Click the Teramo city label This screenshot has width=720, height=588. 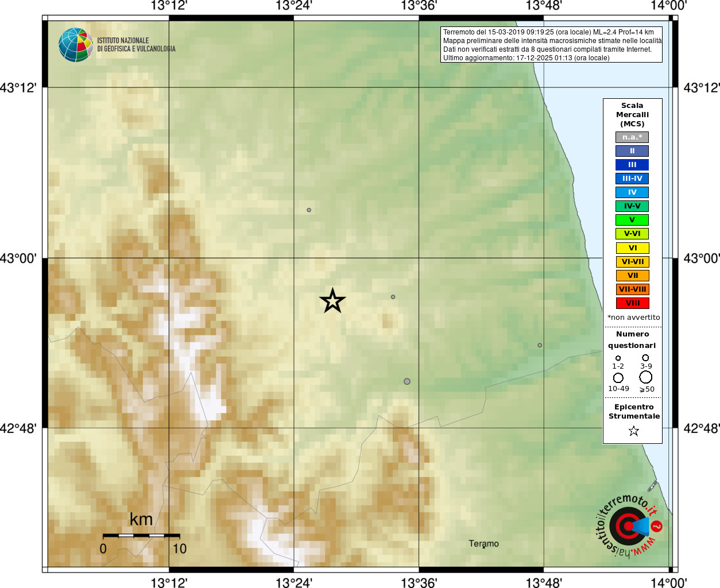click(483, 543)
